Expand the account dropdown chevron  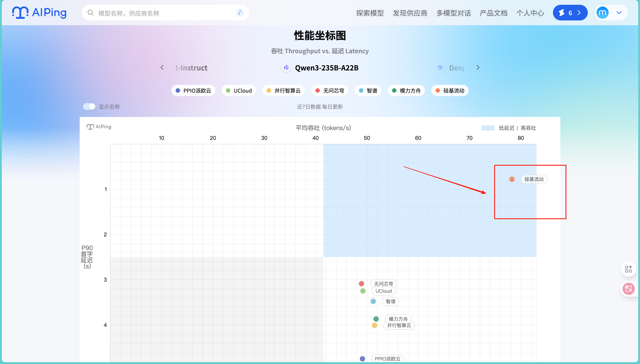point(619,13)
